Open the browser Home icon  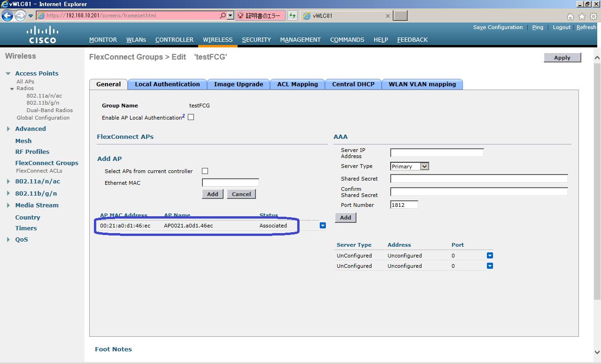click(x=570, y=16)
